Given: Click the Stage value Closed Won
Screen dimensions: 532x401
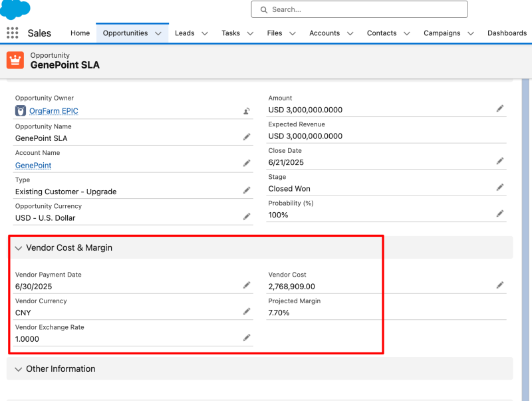Looking at the screenshot, I should (289, 189).
